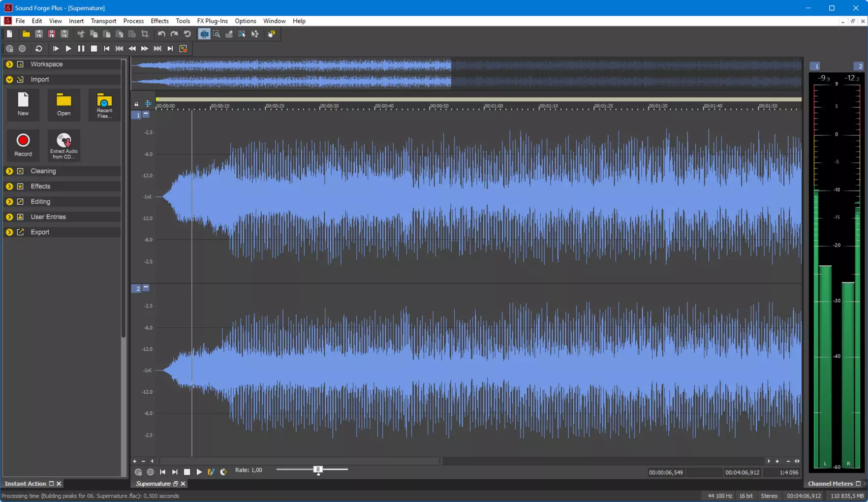This screenshot has height=502, width=868.
Task: Click the orange-red icon after Go to End
Action: (x=183, y=49)
